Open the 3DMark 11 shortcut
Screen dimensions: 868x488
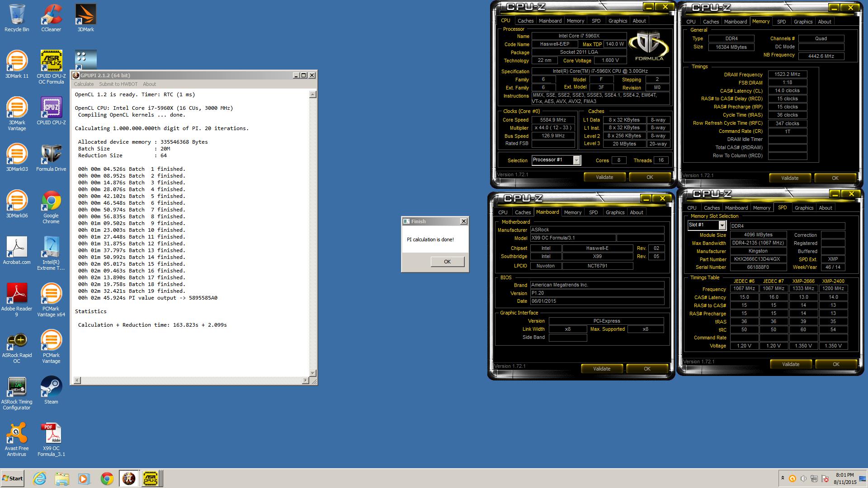pos(17,65)
